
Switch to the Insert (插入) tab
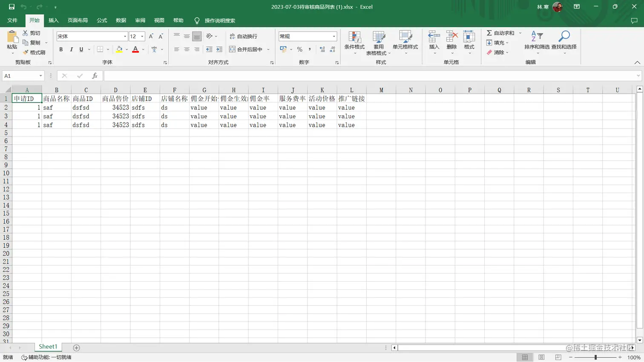click(53, 20)
